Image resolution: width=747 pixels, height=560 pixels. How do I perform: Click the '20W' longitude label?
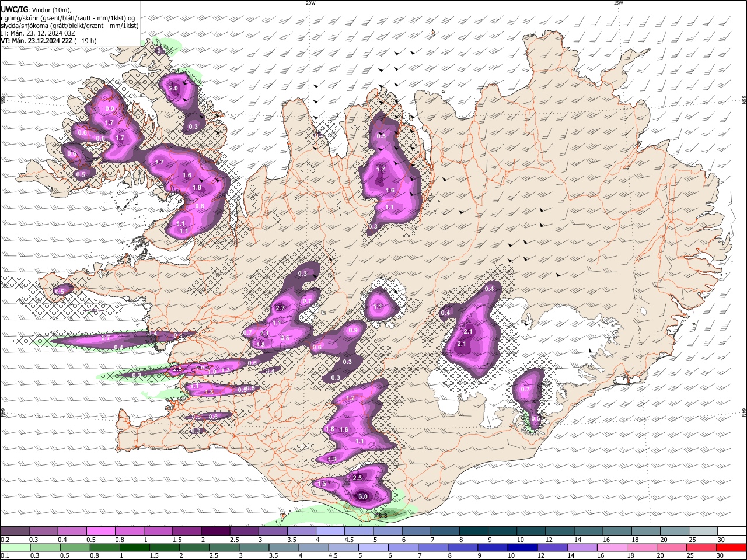pos(310,3)
